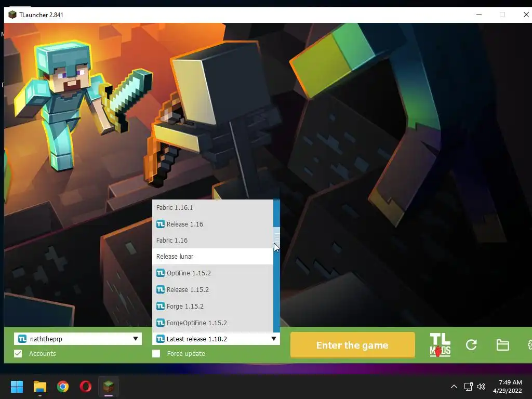532x399 pixels.
Task: Select Release lunar from the list
Action: click(x=212, y=257)
